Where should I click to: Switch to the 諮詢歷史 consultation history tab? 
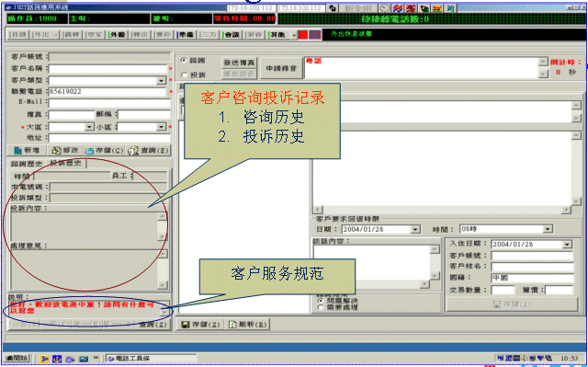coord(27,164)
